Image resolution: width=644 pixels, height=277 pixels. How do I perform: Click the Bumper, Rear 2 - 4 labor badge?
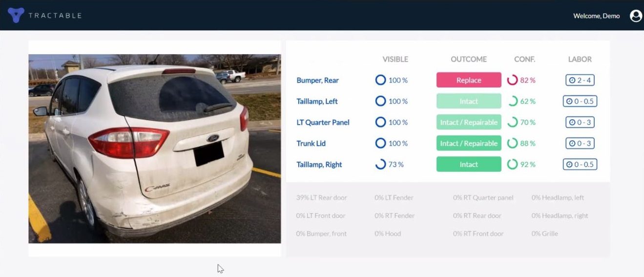580,80
